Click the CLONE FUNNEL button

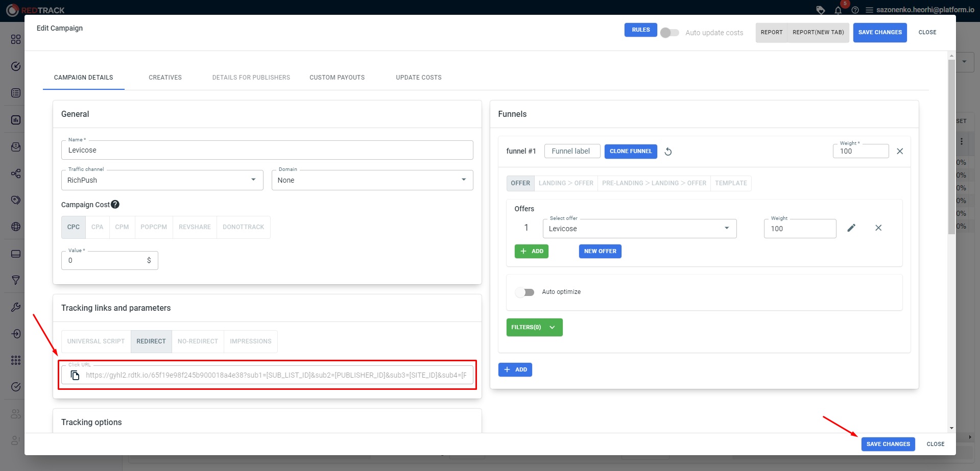pos(630,151)
